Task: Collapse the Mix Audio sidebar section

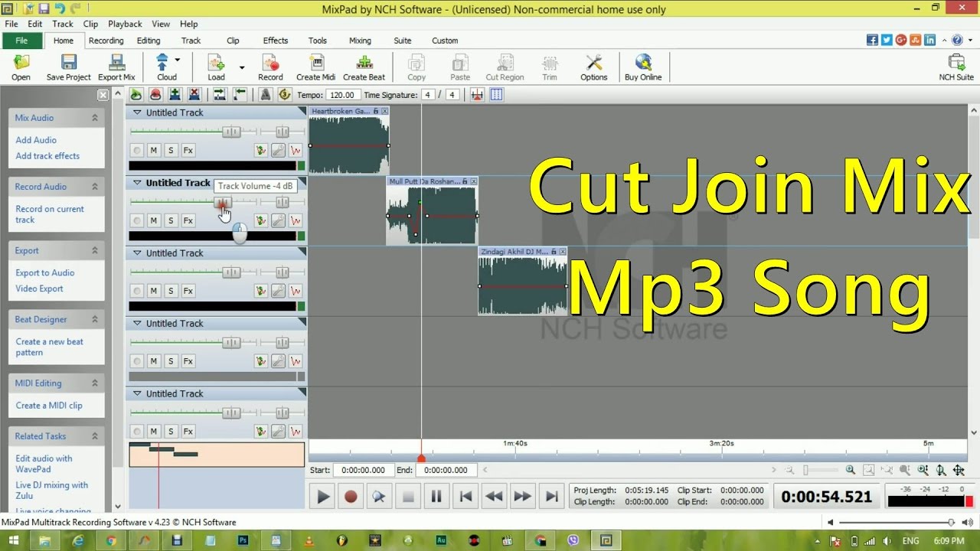Action: tap(95, 118)
